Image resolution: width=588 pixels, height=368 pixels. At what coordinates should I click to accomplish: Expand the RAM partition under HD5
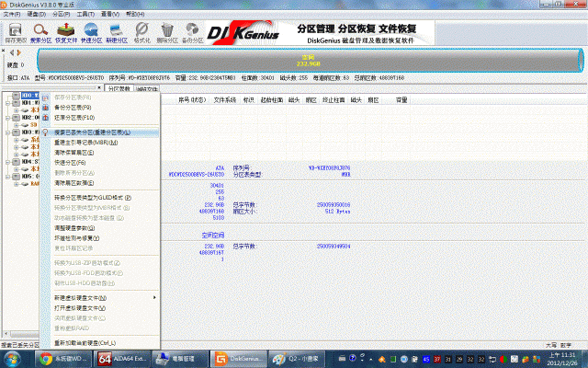[17, 184]
